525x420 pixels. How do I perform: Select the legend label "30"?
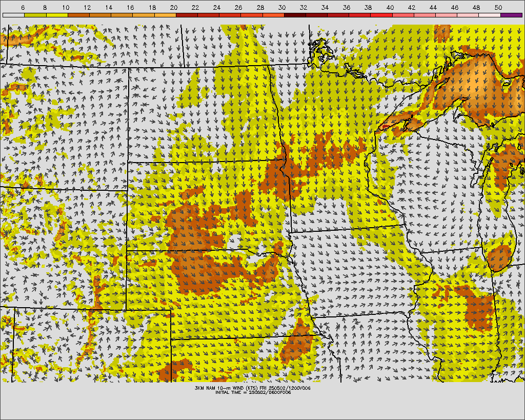point(282,7)
